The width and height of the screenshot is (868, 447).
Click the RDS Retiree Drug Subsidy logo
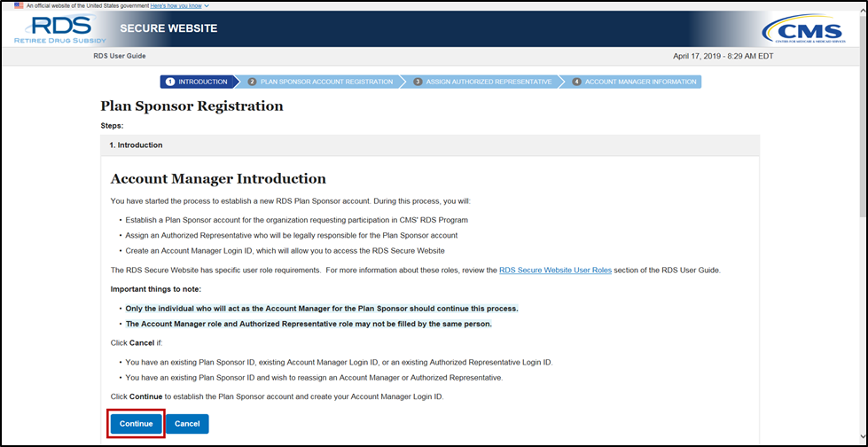tap(60, 28)
